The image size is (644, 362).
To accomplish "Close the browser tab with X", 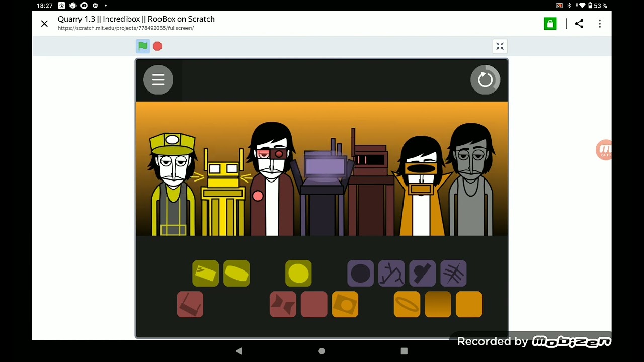I will click(44, 24).
